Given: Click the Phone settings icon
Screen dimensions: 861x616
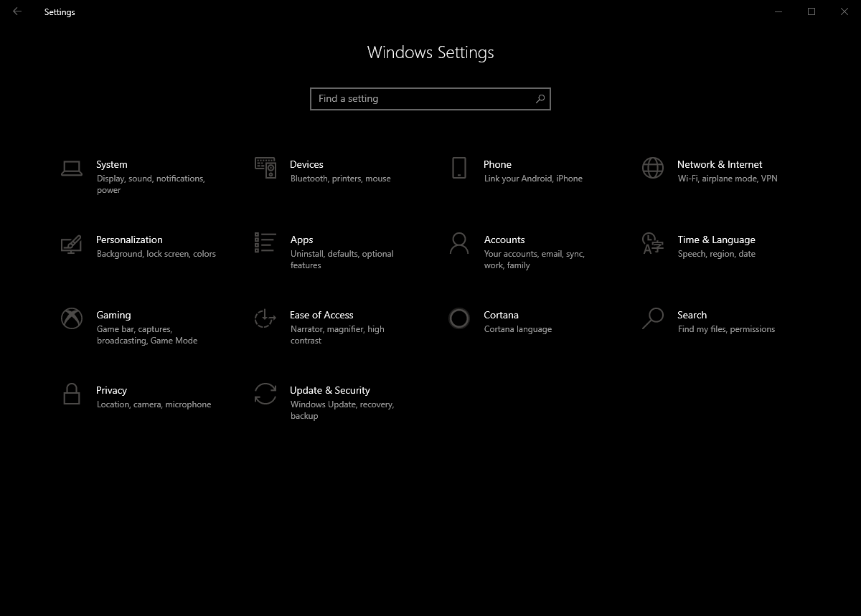Looking at the screenshot, I should [458, 169].
